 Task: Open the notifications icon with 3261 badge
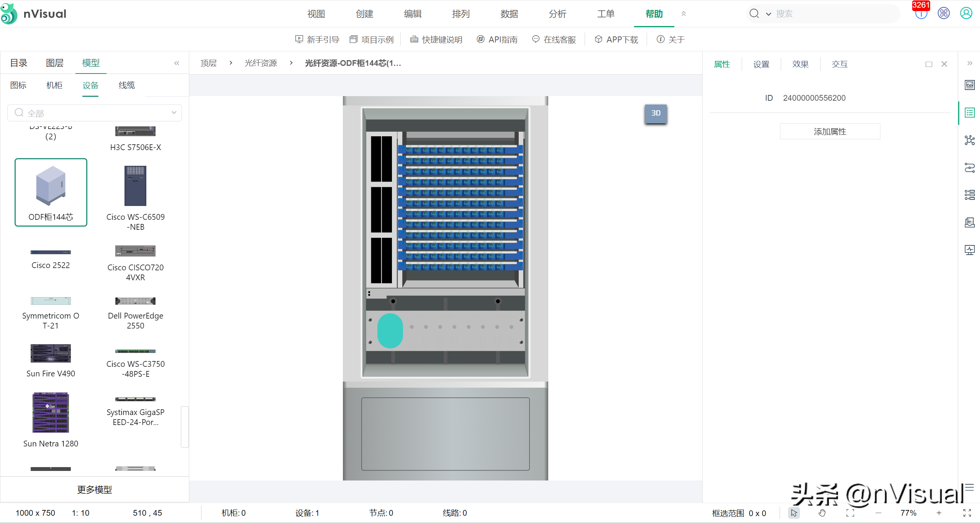[921, 13]
